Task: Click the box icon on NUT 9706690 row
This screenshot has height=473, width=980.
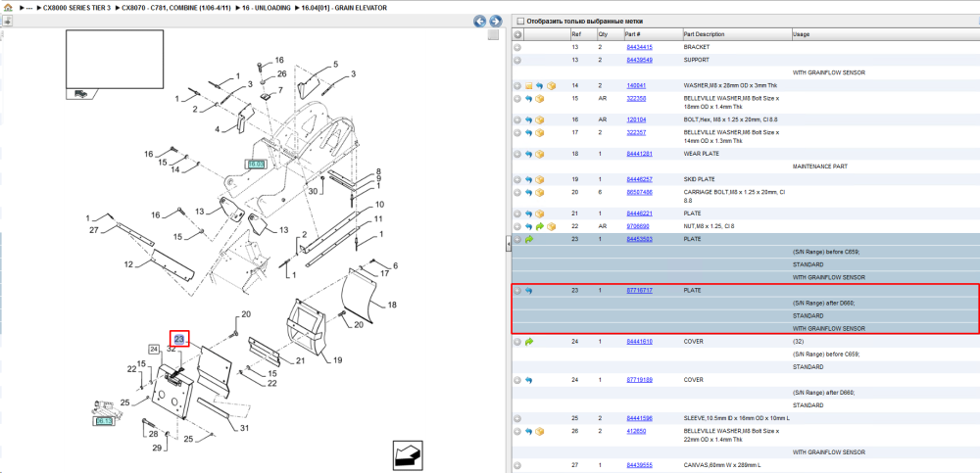Action: coord(551,226)
